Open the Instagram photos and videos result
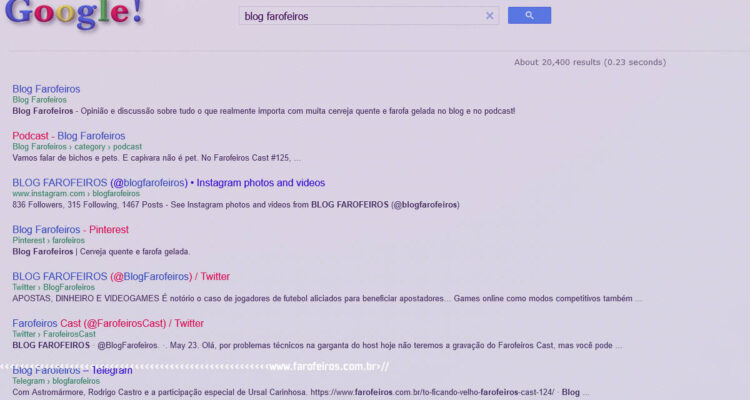This screenshot has width=750, height=400. coord(169,183)
